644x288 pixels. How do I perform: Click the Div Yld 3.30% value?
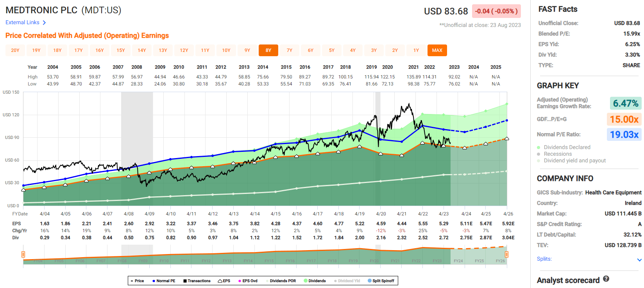(x=632, y=55)
